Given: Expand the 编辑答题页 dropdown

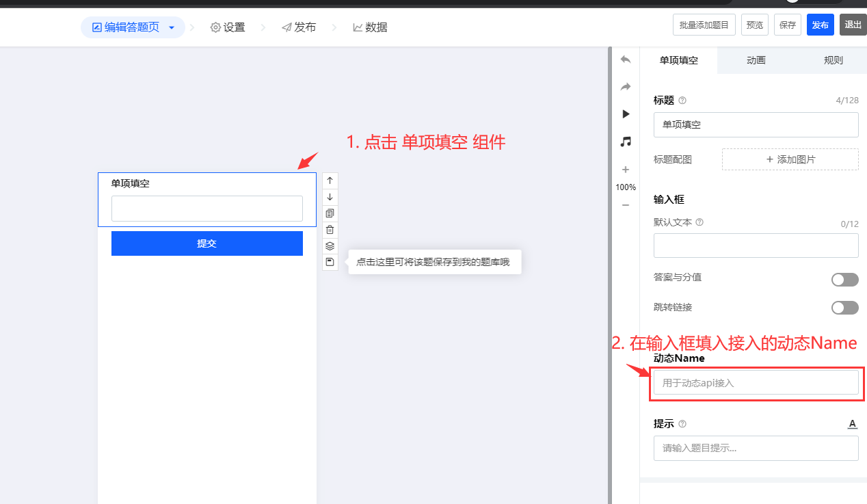Looking at the screenshot, I should click(172, 27).
